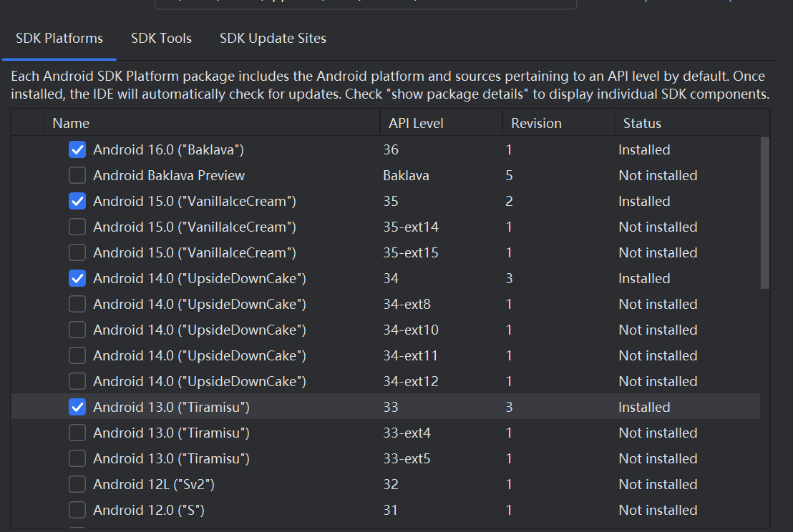793x532 pixels.
Task: Tick the 34-ext11 UpsideDownCake checkbox
Action: [x=77, y=355]
